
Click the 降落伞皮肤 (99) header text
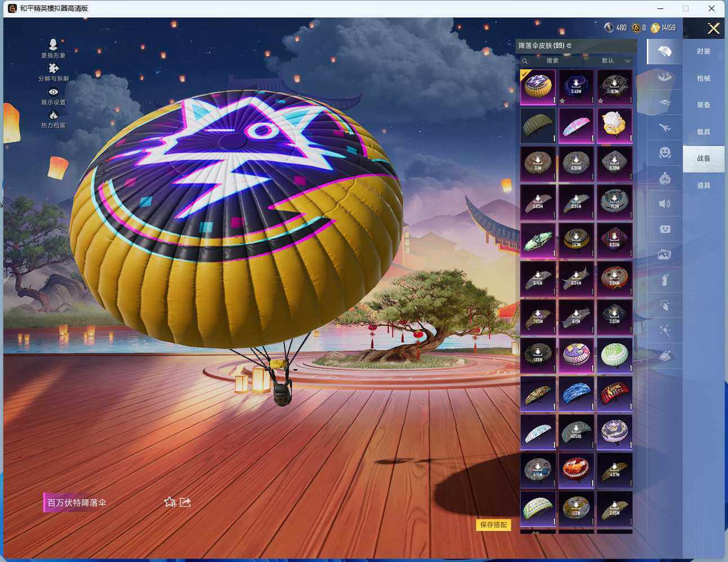pyautogui.click(x=541, y=46)
